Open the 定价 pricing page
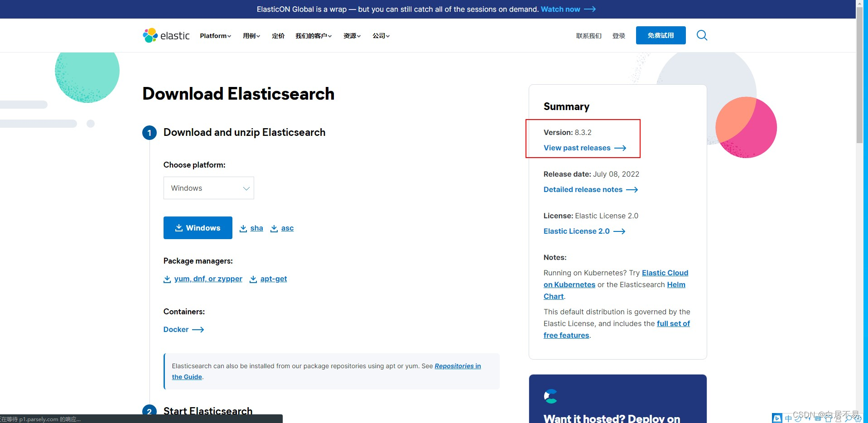This screenshot has width=868, height=423. pos(278,36)
